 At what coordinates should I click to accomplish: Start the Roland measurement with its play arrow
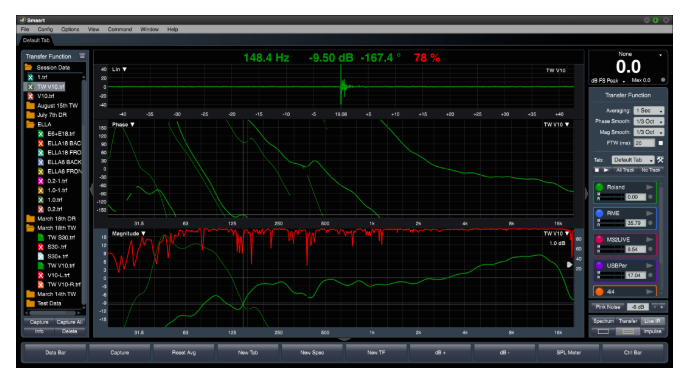point(649,187)
